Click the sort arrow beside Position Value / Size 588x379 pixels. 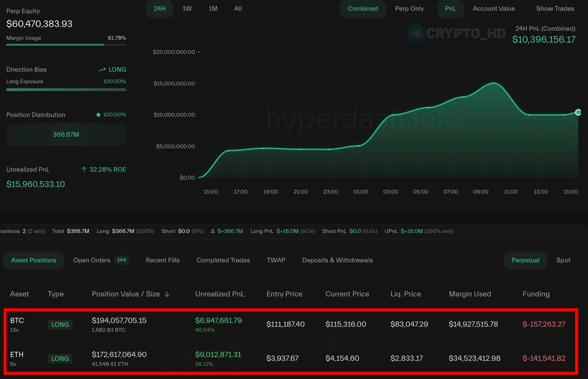(x=167, y=294)
